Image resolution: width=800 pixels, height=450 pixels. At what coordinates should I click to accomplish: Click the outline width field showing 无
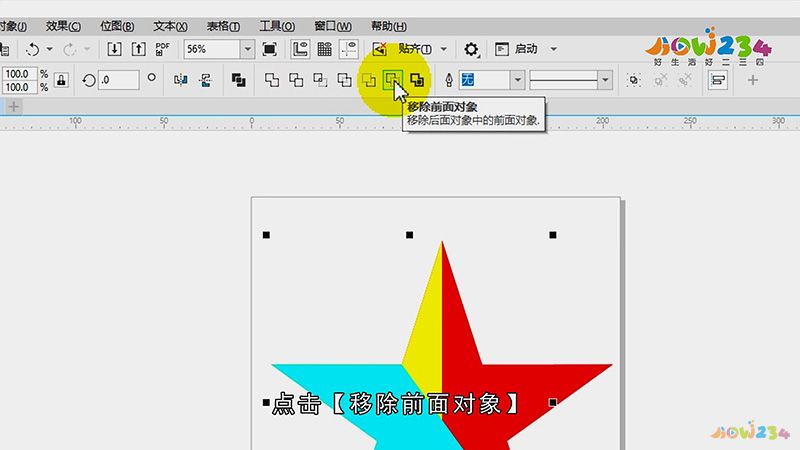click(485, 80)
